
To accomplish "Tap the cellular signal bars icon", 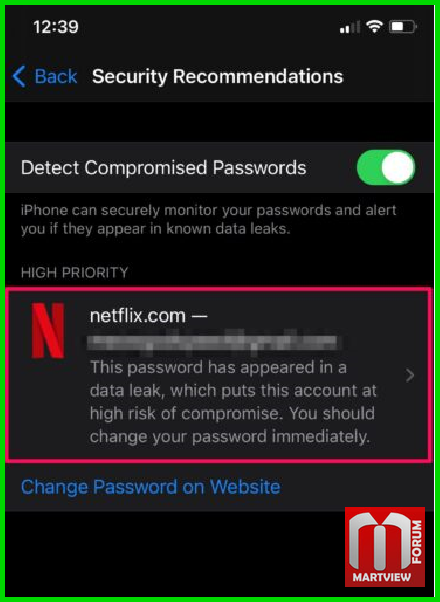I will (x=350, y=27).
